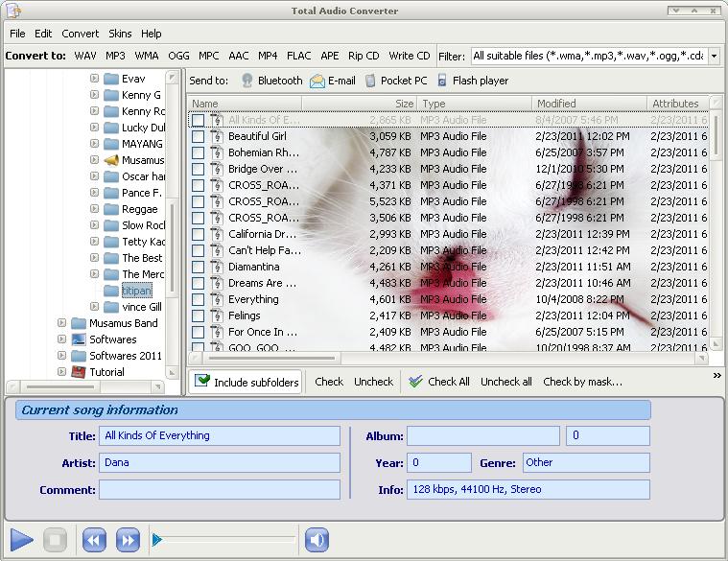This screenshot has width=728, height=561.
Task: Expand the Tutorial tree node
Action: click(x=61, y=372)
